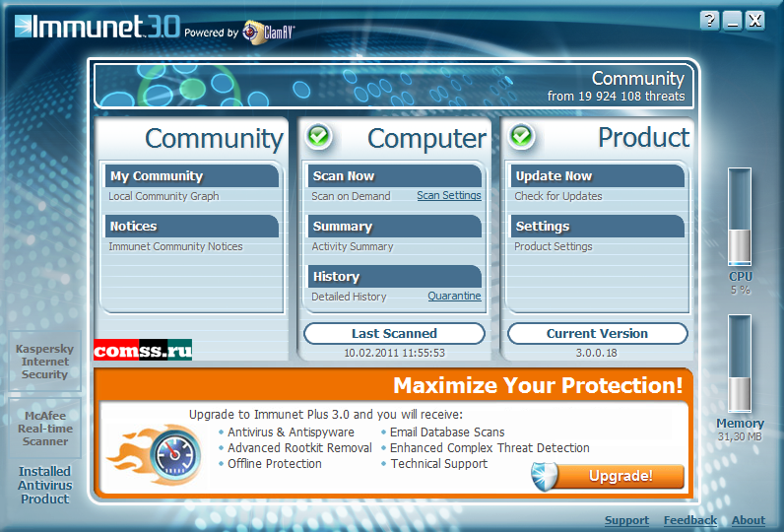Click 'Product Settings' text
The height and width of the screenshot is (532, 784).
pyautogui.click(x=553, y=246)
